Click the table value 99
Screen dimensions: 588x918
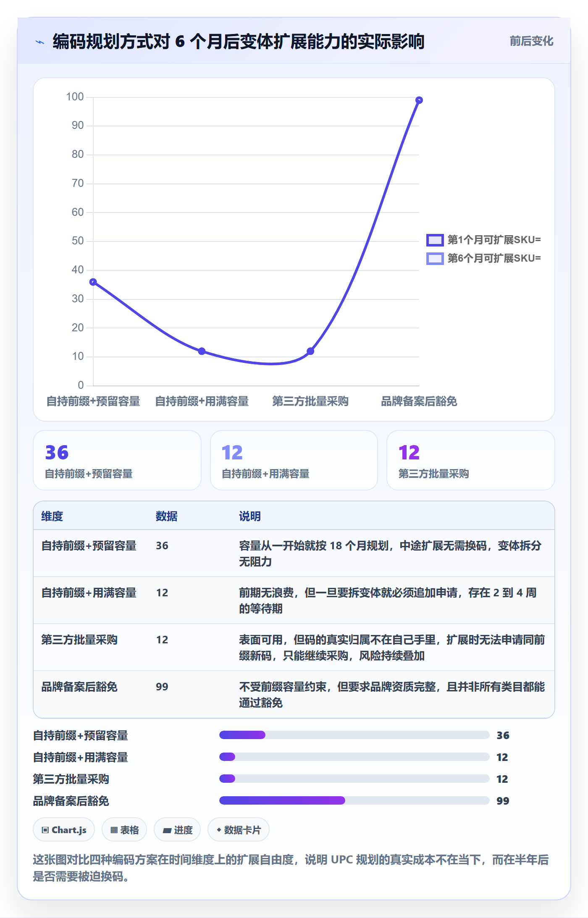(x=162, y=687)
